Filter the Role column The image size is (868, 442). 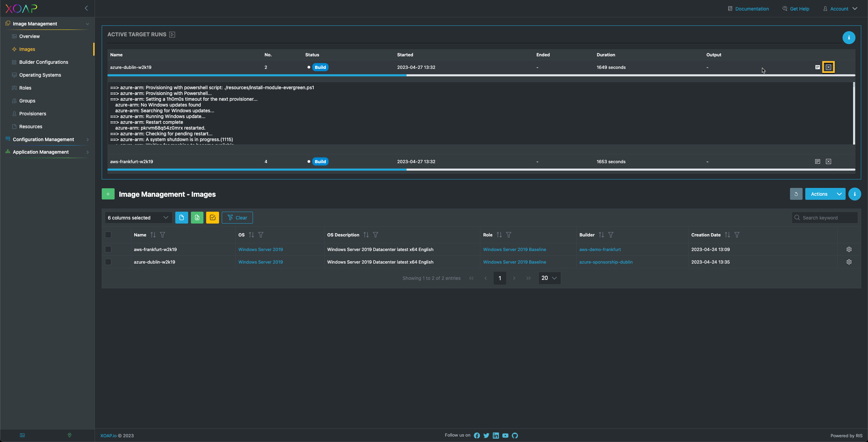click(x=509, y=235)
